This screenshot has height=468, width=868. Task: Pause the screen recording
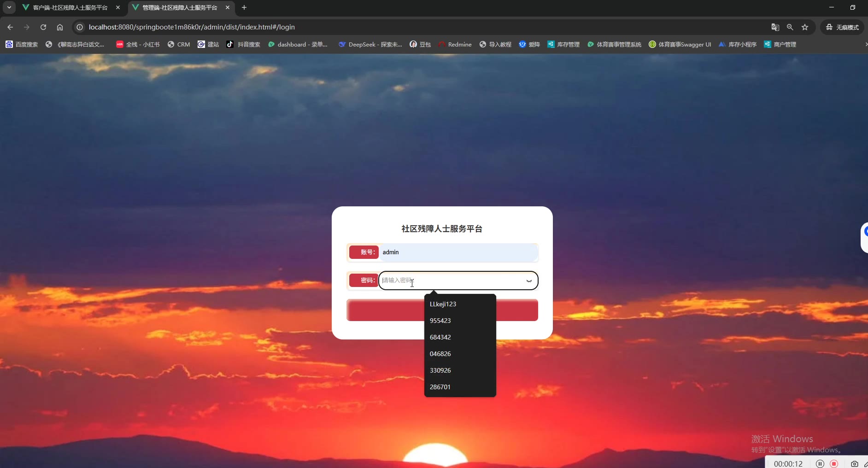[x=820, y=463]
